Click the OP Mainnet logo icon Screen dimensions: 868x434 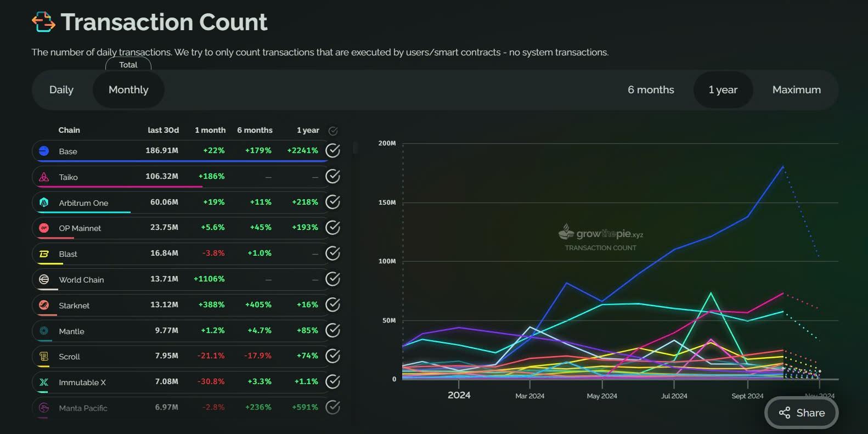click(x=44, y=228)
